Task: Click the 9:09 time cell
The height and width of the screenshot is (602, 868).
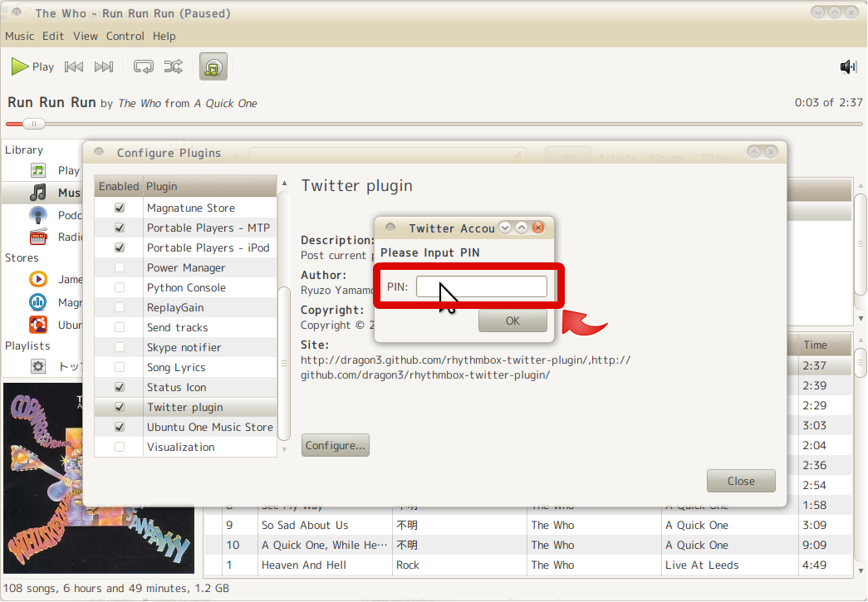Action: (814, 545)
